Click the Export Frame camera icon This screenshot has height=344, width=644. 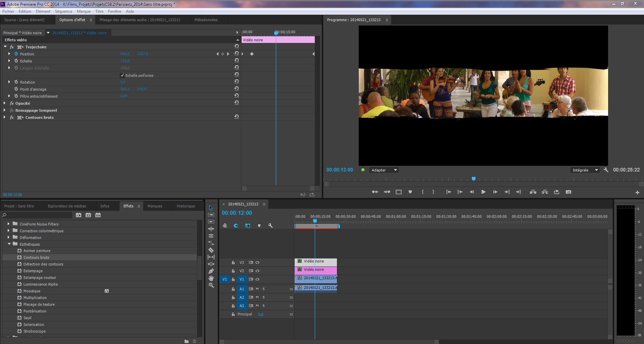coord(568,192)
